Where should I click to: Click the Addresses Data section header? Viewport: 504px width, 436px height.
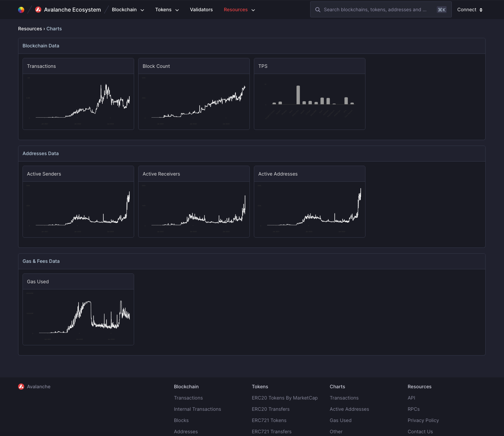tap(252, 153)
